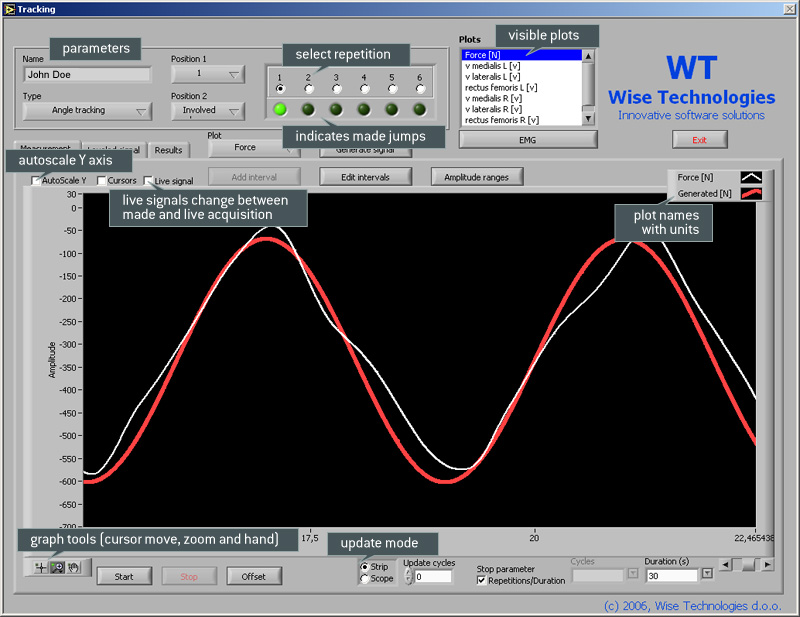800x617 pixels.
Task: Select repetition 5 radio button
Action: coord(392,89)
